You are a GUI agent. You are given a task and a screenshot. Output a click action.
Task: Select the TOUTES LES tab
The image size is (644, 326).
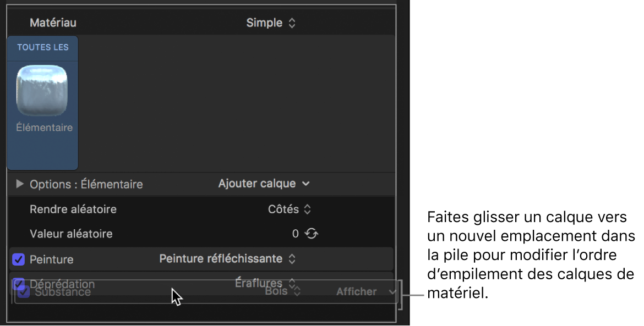pyautogui.click(x=42, y=48)
